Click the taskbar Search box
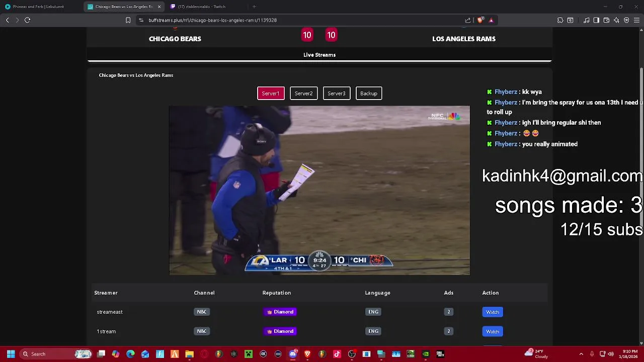Image resolution: width=644 pixels, height=362 pixels. (57, 354)
